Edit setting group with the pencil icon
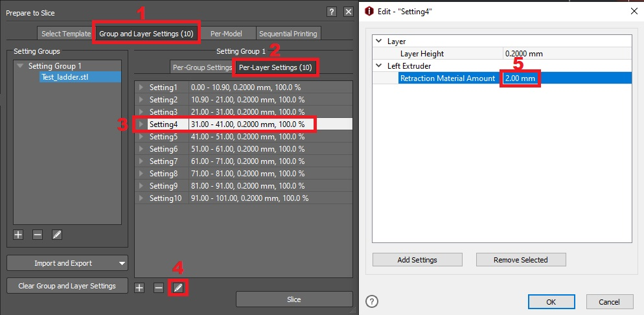 [57, 235]
